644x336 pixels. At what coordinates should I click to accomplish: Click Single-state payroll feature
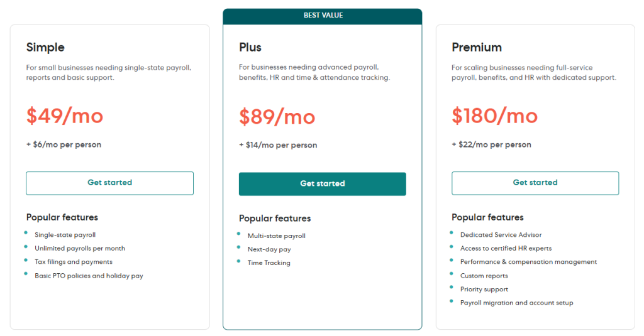click(x=65, y=235)
